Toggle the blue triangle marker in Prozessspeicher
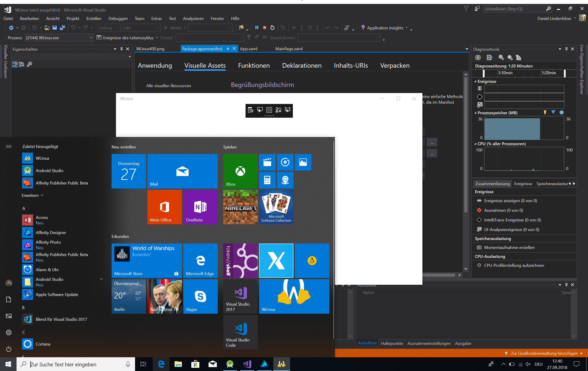This screenshot has height=371, width=588. coord(553,112)
